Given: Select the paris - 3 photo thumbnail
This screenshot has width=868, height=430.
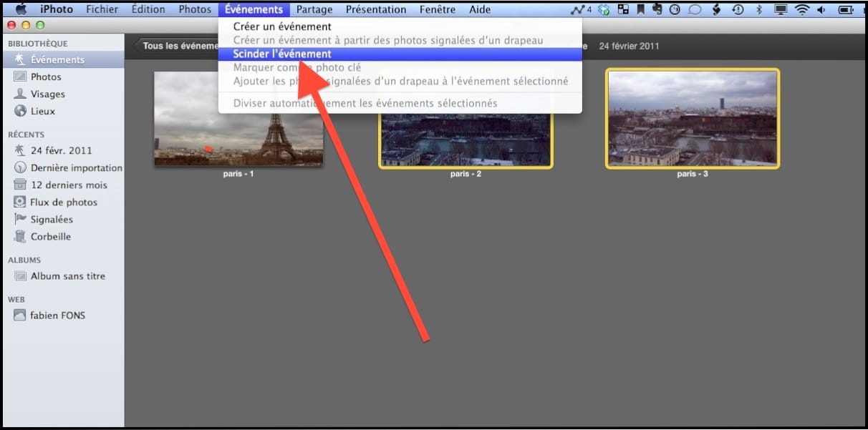Looking at the screenshot, I should click(693, 118).
